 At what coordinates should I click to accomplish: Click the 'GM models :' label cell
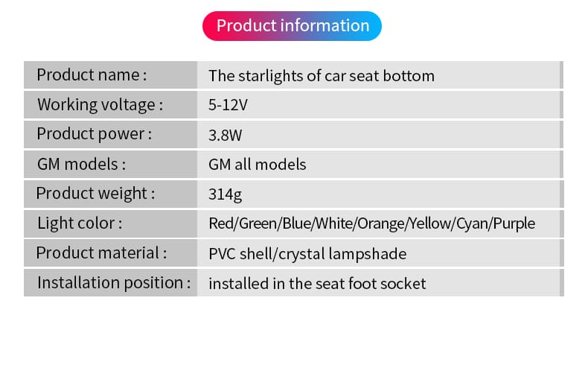81,164
